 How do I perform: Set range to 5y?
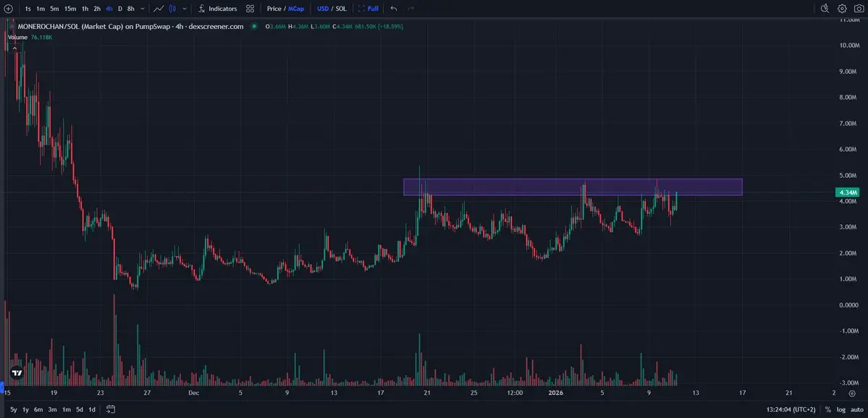point(13,410)
